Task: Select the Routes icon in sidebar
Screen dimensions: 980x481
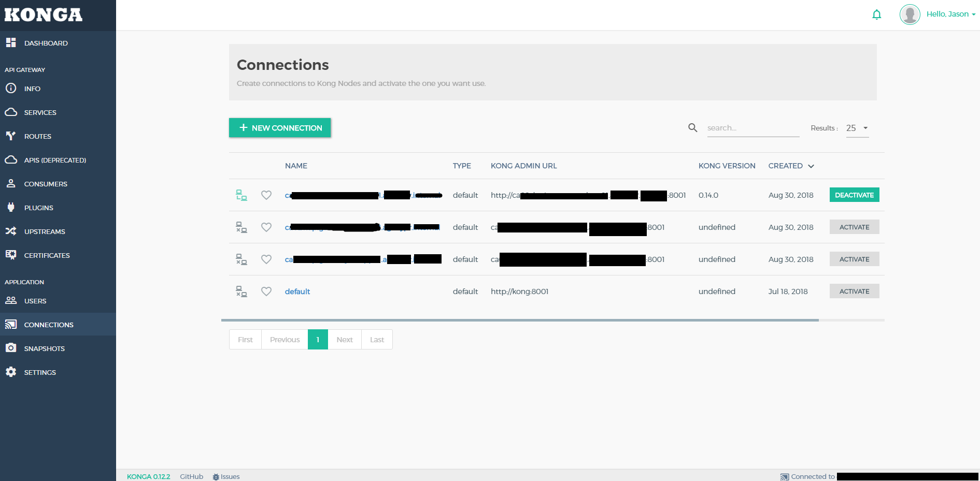Action: (x=11, y=136)
